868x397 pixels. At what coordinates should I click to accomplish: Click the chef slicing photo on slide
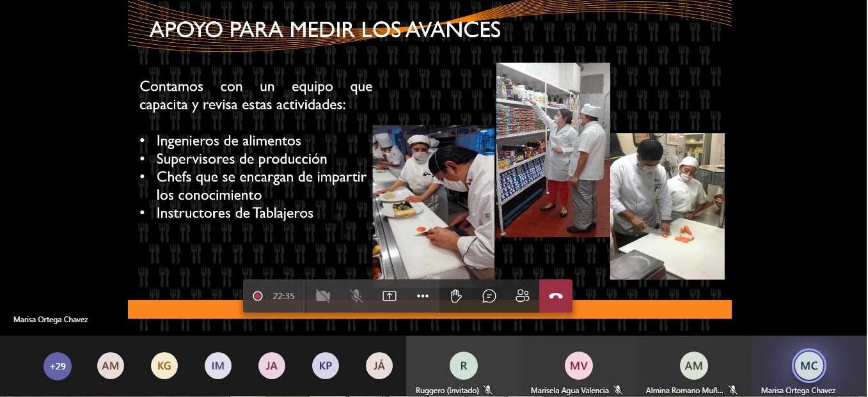tap(434, 202)
